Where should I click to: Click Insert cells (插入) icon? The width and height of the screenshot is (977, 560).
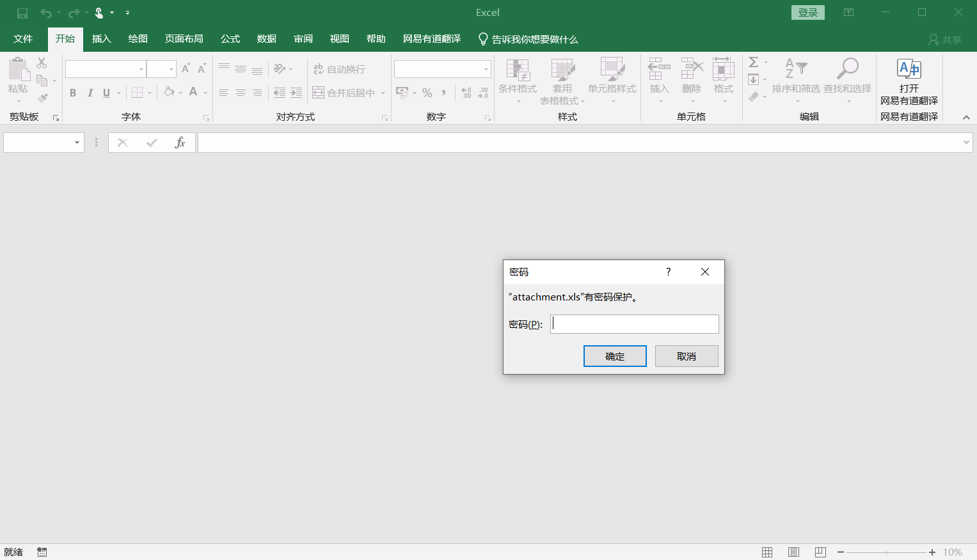(659, 68)
